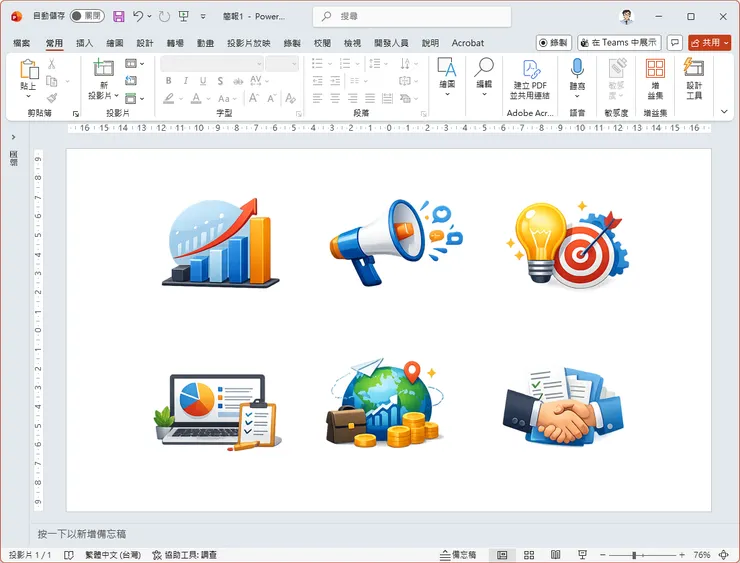Collapse the ribbon with the chevron

click(724, 111)
